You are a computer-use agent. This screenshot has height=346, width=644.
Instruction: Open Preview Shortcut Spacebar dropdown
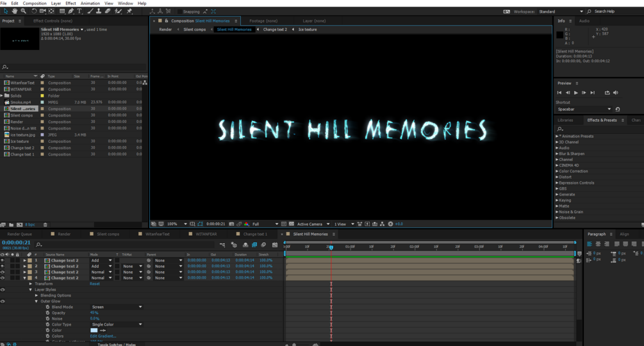584,109
